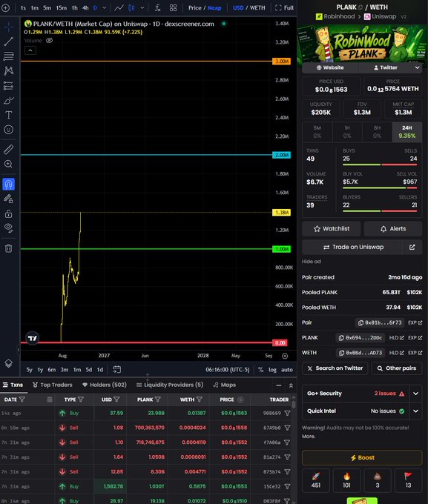This screenshot has width=428, height=504.
Task: Toggle percent scale on chart
Action: click(x=260, y=370)
